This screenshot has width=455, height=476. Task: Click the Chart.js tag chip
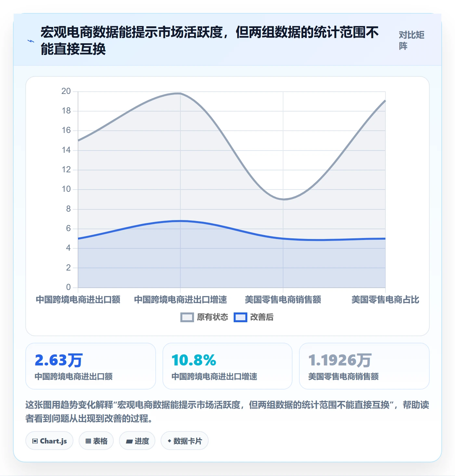click(x=49, y=441)
